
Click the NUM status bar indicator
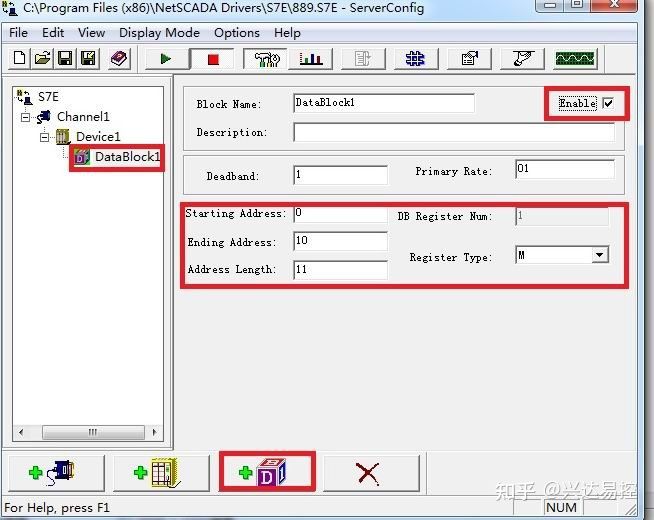pyautogui.click(x=561, y=508)
